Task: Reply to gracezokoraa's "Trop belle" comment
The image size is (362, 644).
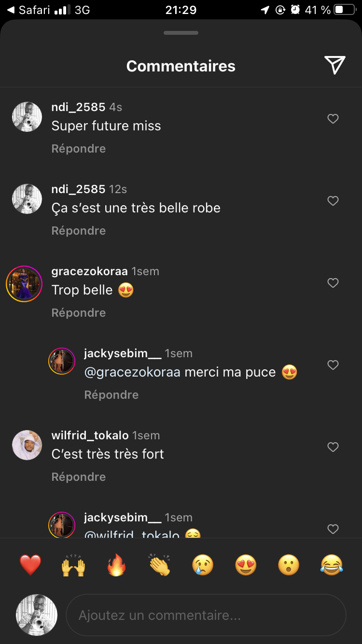Action: [x=79, y=313]
